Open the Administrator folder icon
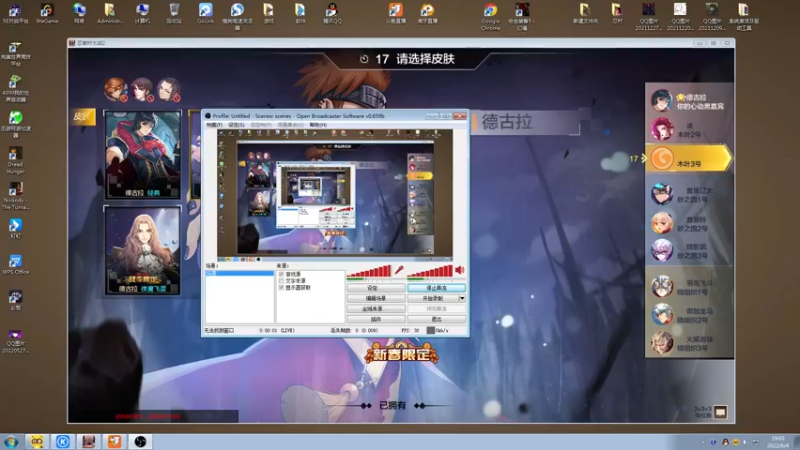 click(110, 13)
